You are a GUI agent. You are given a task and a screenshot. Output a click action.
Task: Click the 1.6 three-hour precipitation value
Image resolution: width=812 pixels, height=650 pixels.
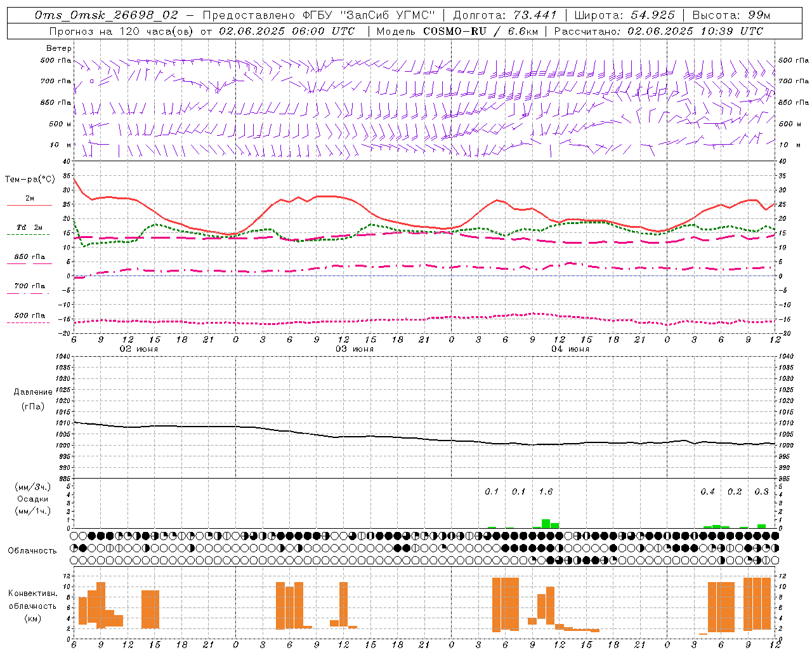click(x=546, y=492)
